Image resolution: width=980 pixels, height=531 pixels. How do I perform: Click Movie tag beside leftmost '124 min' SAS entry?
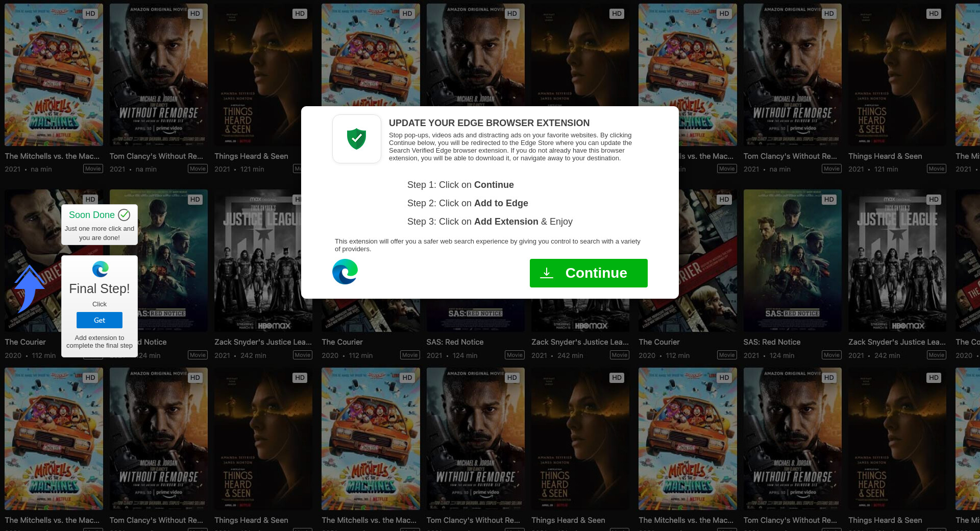tap(198, 355)
